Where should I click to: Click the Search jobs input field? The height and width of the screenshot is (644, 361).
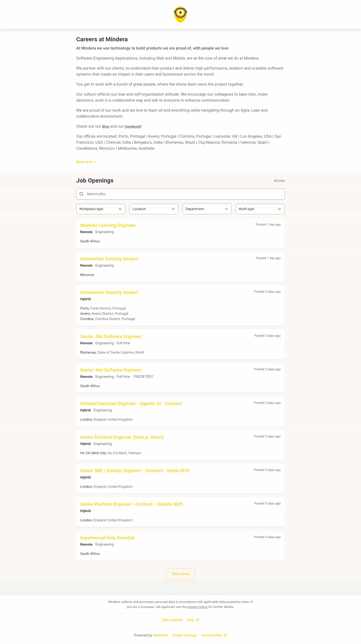click(x=180, y=194)
